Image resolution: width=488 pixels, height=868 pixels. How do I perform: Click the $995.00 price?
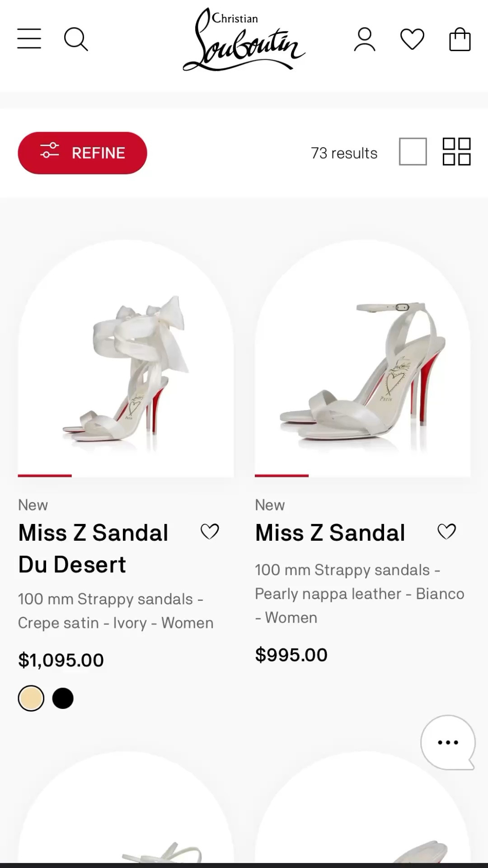point(291,655)
